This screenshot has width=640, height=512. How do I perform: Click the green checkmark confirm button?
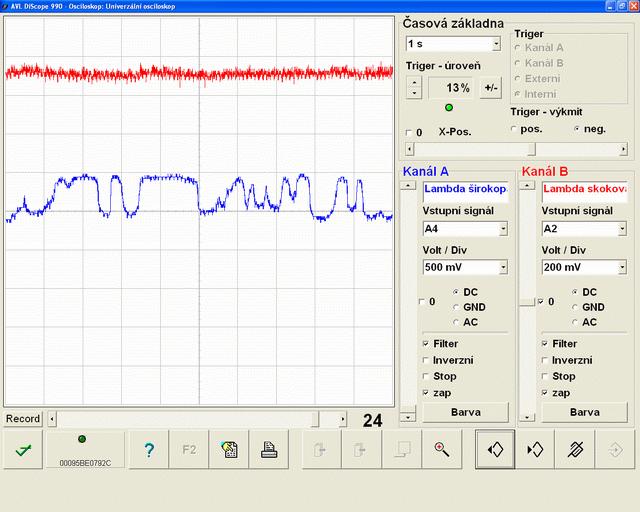point(22,450)
